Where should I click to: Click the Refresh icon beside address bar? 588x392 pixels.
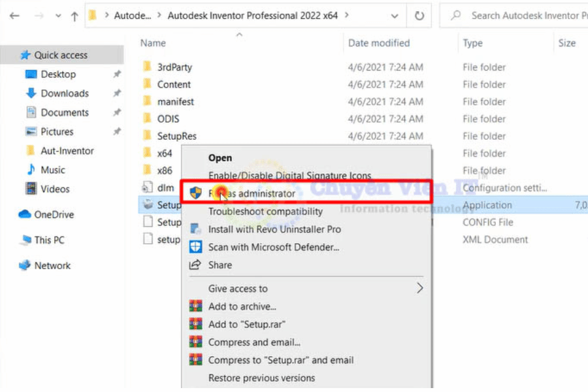click(419, 16)
